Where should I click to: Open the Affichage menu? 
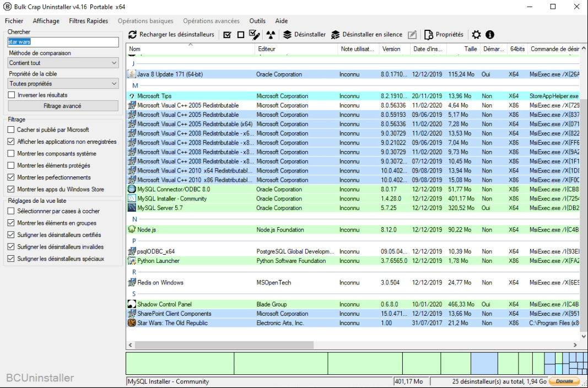46,21
